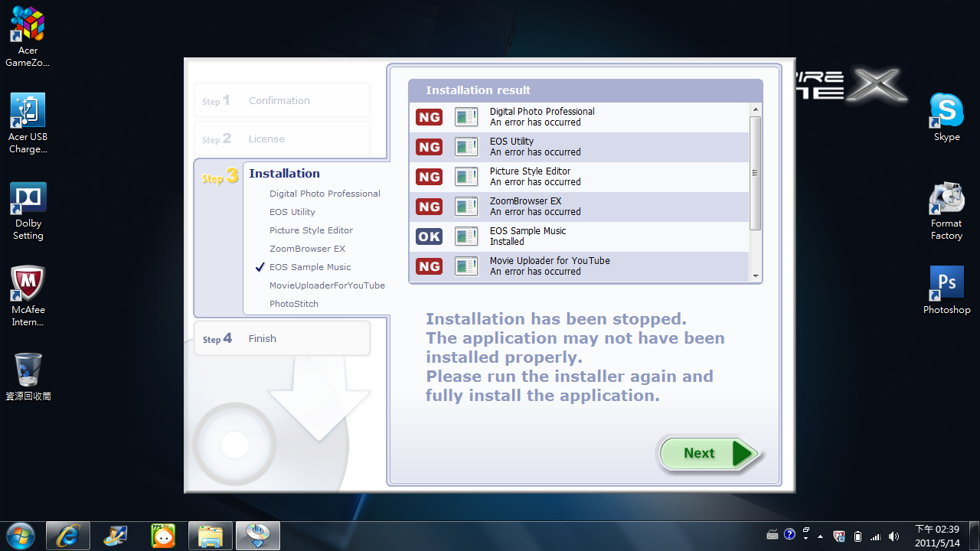The height and width of the screenshot is (551, 980).
Task: Click Canon installer taskbar button
Action: 258,536
